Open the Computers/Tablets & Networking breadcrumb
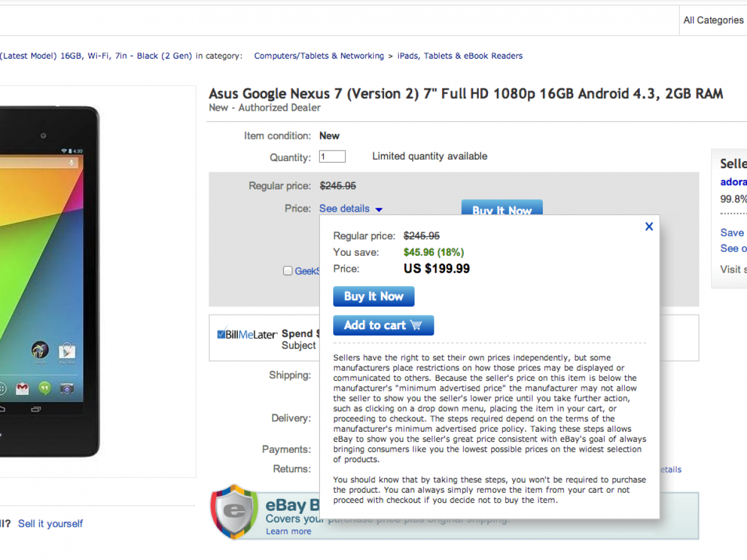Screen dimensions: 747x560 (319, 56)
